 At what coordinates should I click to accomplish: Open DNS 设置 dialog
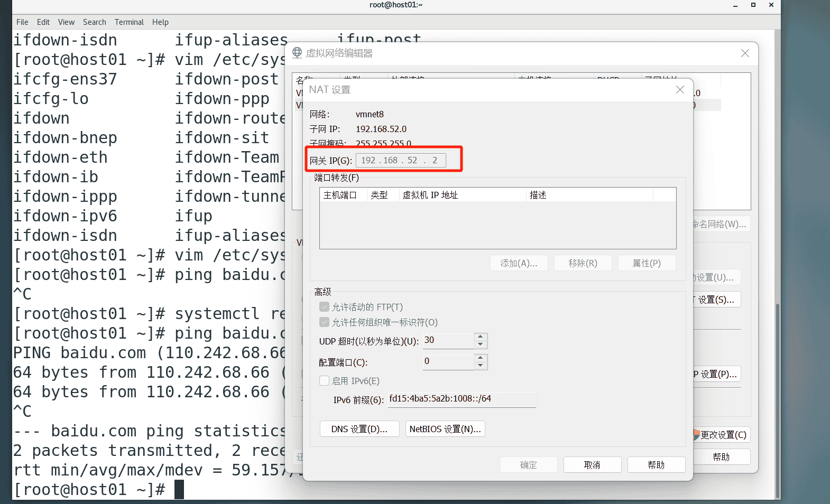point(359,429)
